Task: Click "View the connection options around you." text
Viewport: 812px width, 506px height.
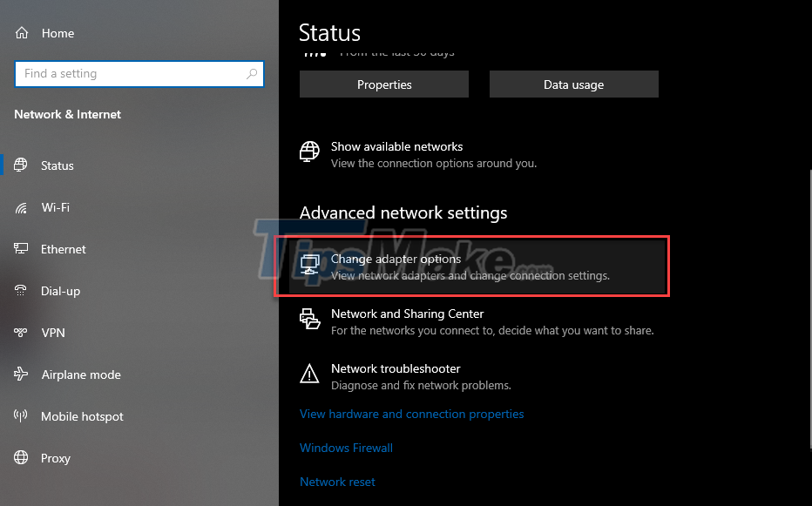Action: pyautogui.click(x=434, y=163)
